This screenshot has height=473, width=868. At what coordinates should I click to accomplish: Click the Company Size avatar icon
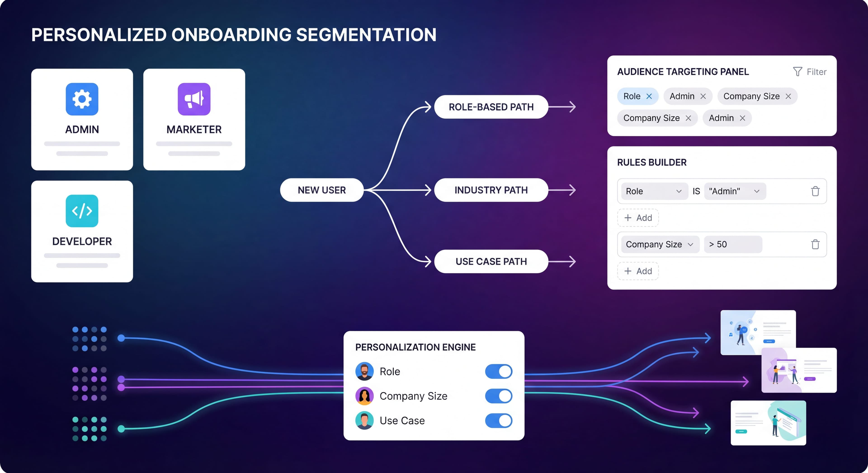(x=365, y=396)
